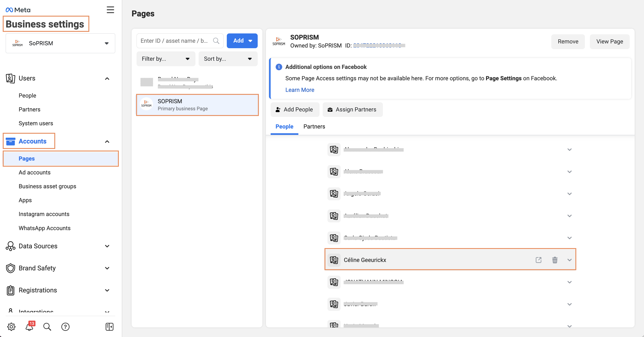The image size is (644, 337).
Task: Click the info icon in Additional options notice
Action: click(279, 67)
